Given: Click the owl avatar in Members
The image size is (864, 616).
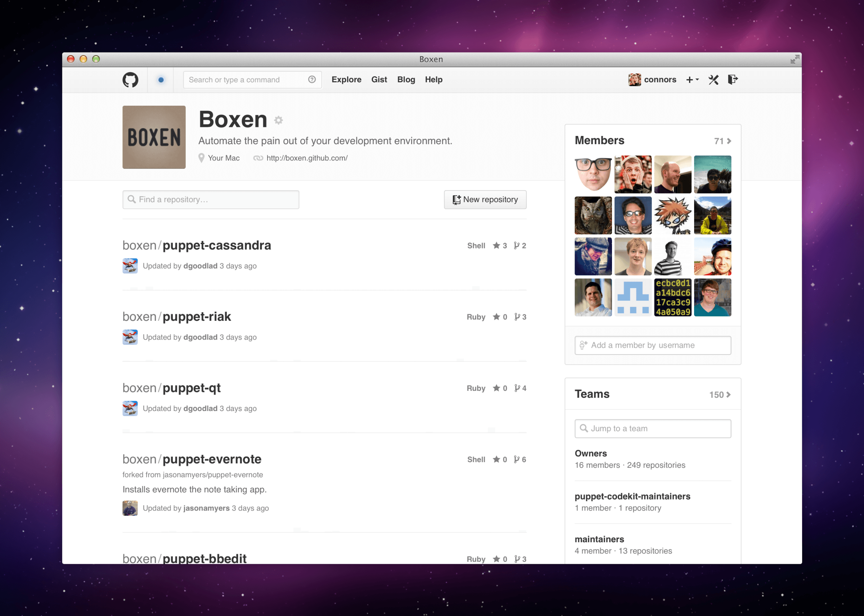Looking at the screenshot, I should pyautogui.click(x=593, y=215).
